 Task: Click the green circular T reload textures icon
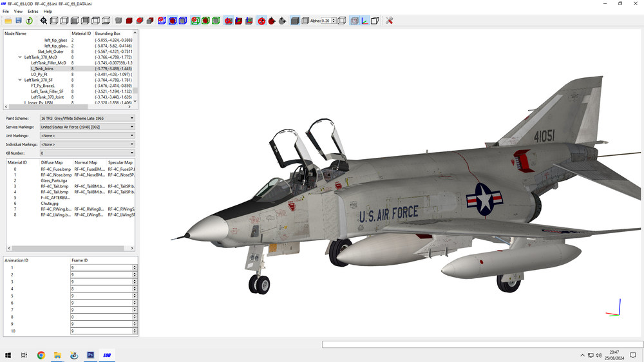[29, 21]
